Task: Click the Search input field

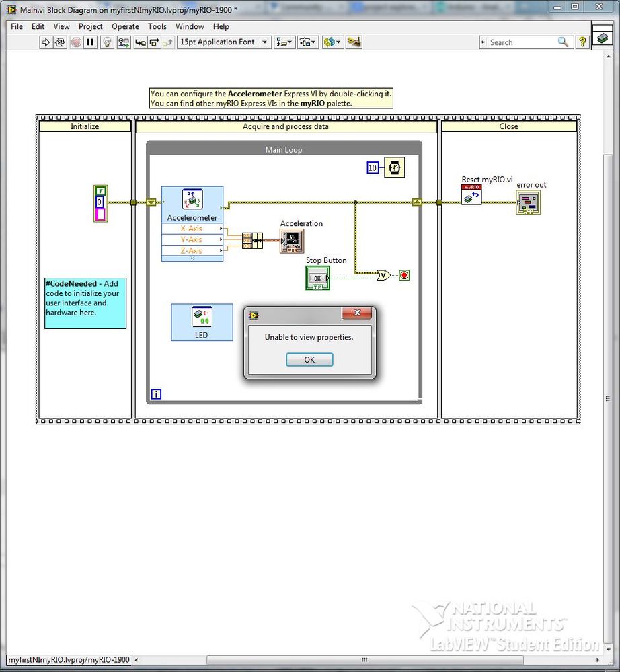Action: (522, 42)
